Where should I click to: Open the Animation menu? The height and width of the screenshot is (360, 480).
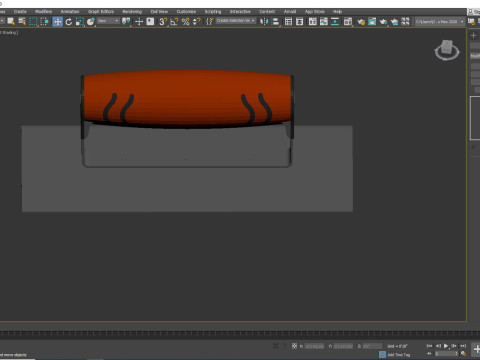tap(70, 11)
